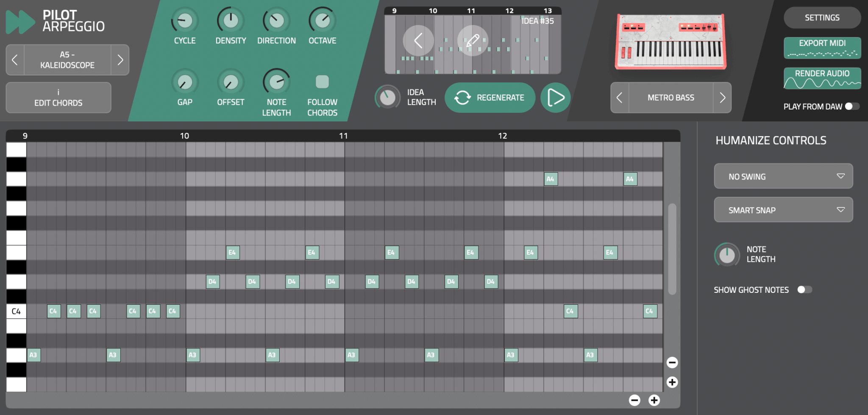Select the first E4 note in bar 10

(x=233, y=252)
